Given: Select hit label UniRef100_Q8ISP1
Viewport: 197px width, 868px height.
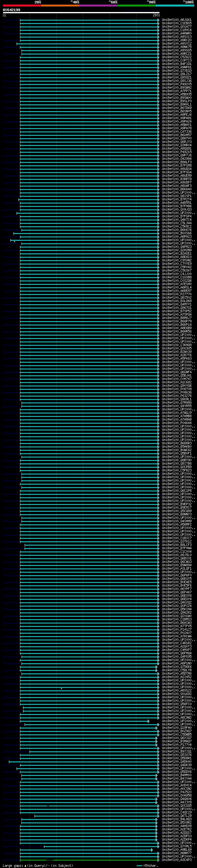Looking at the screenshot, I should [177, 196].
